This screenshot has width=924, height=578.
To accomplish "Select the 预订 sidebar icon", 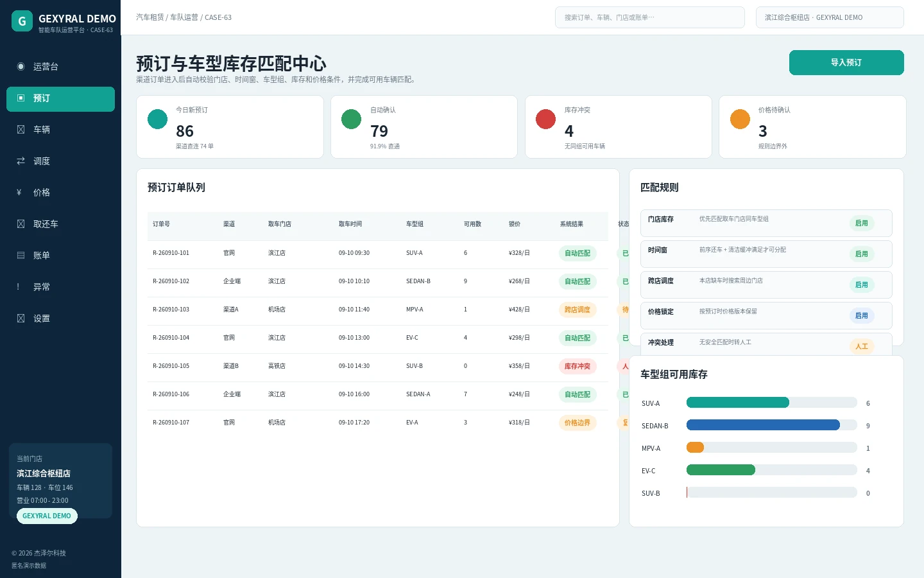I will point(21,98).
